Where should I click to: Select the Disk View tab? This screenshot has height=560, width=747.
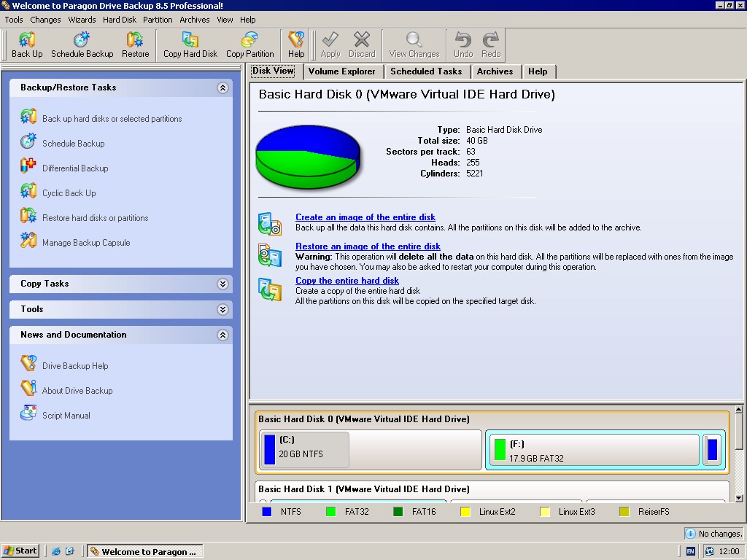(x=273, y=71)
